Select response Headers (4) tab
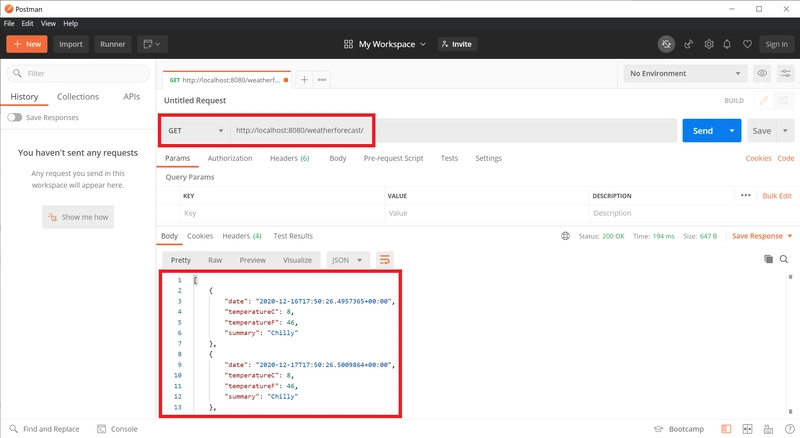 coord(241,236)
